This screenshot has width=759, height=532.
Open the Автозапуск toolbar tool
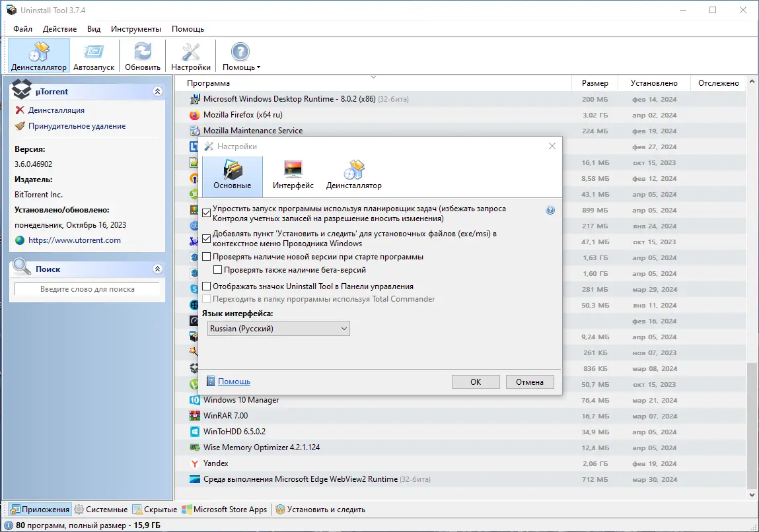pyautogui.click(x=94, y=55)
